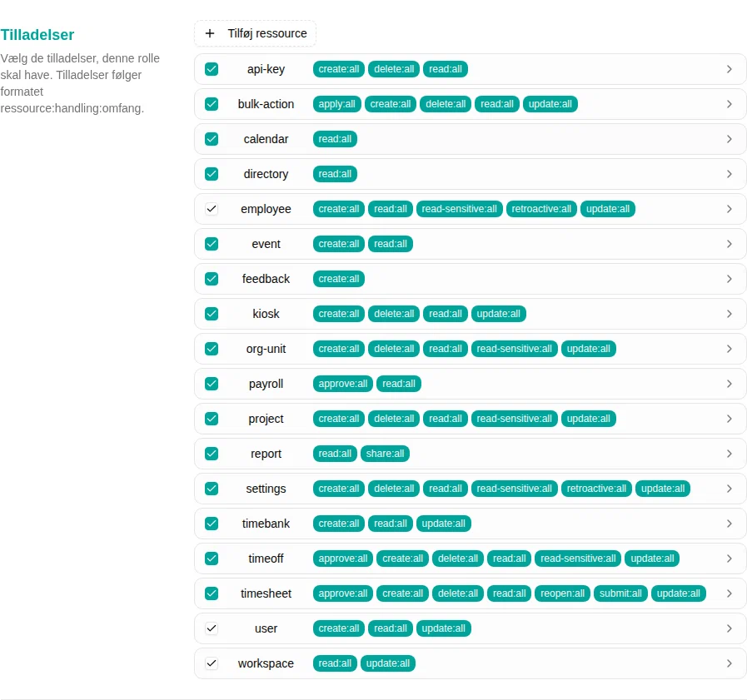The width and height of the screenshot is (747, 700).
Task: Toggle the employee resource checkbox
Action: pyautogui.click(x=212, y=209)
